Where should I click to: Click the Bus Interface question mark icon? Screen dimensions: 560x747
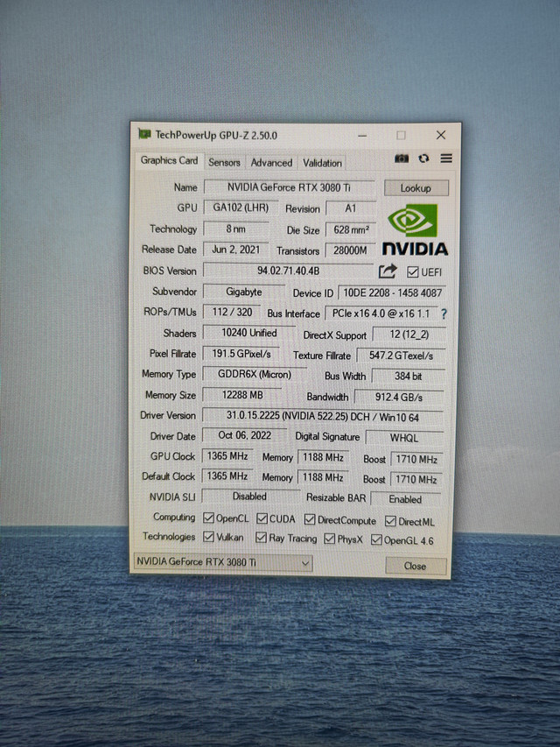coord(444,314)
